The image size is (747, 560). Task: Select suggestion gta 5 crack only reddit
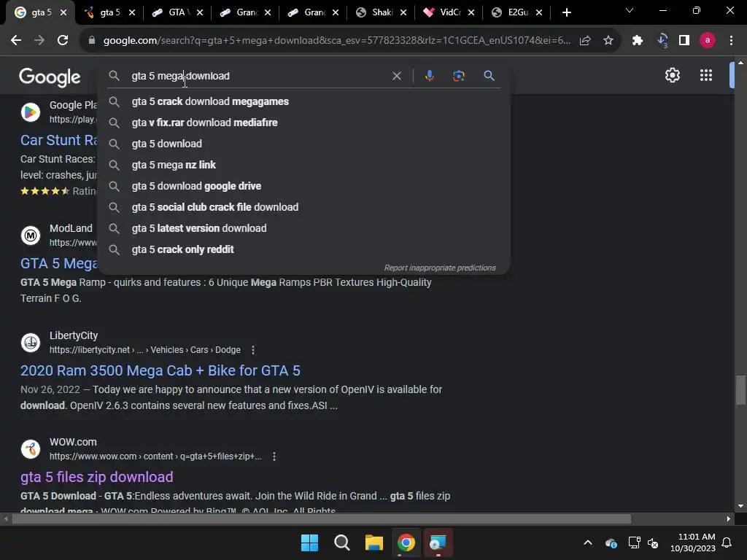(304, 249)
